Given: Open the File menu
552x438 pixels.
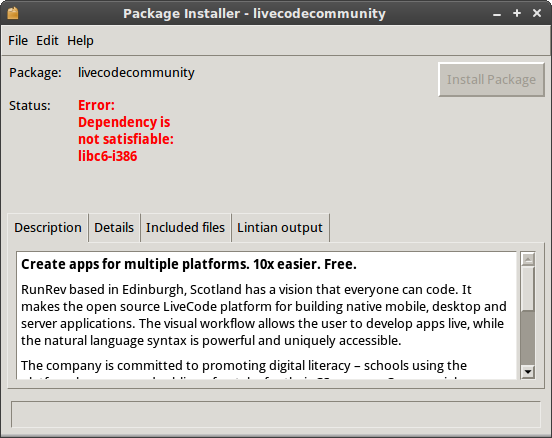Looking at the screenshot, I should (x=18, y=40).
